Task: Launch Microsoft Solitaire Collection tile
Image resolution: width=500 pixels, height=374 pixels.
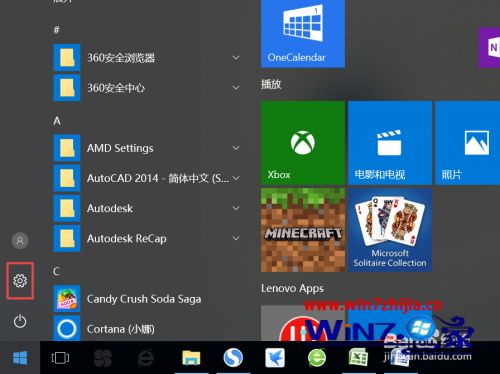Action: 390,230
